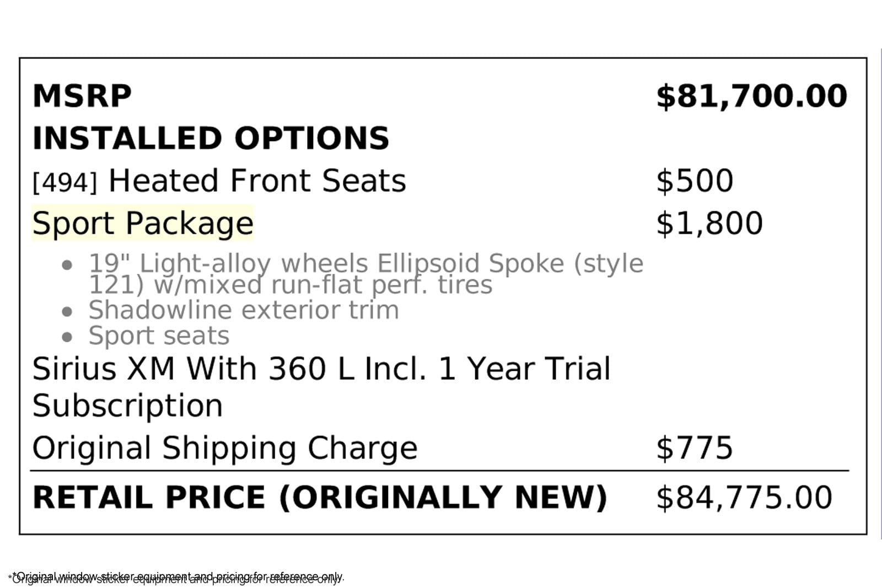Viewport: 882px width, 588px height.
Task: Click the $1,800 Sport Package price
Action: [x=709, y=223]
